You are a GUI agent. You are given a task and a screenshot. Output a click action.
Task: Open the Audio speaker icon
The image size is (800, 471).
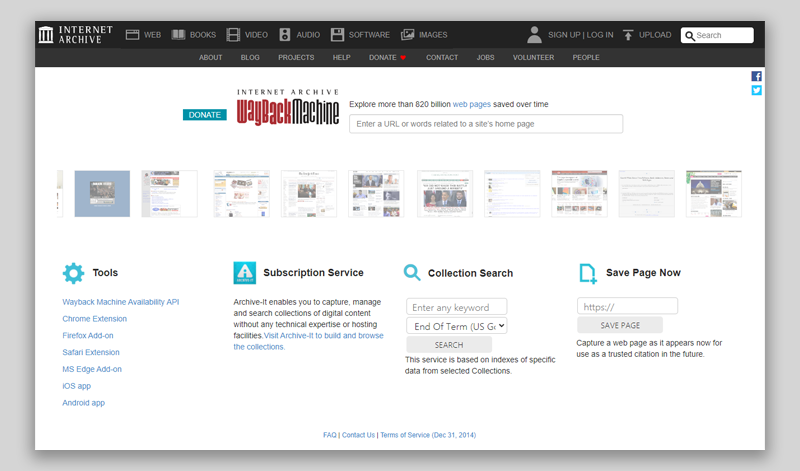pos(285,35)
